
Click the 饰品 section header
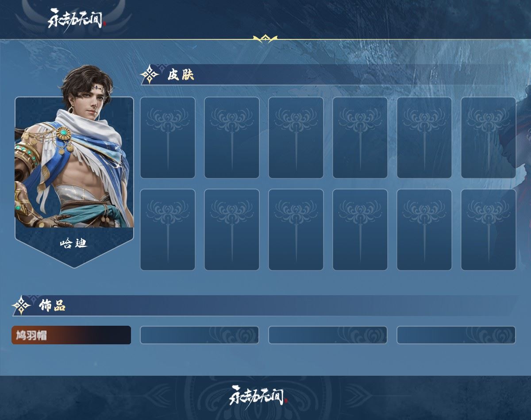tap(52, 305)
